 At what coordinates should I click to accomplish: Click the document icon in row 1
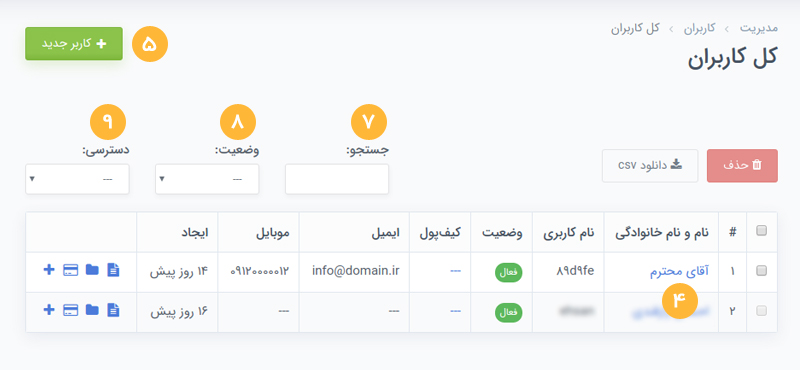(113, 270)
